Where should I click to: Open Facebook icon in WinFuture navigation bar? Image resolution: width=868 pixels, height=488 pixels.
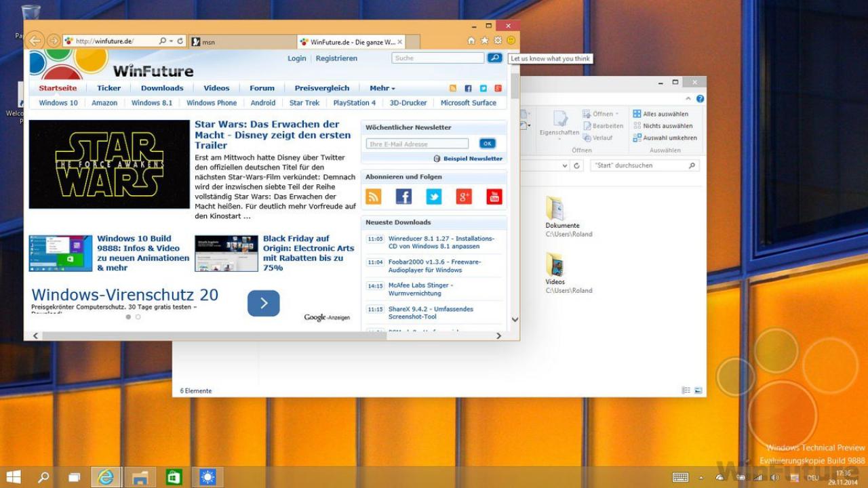[x=468, y=88]
